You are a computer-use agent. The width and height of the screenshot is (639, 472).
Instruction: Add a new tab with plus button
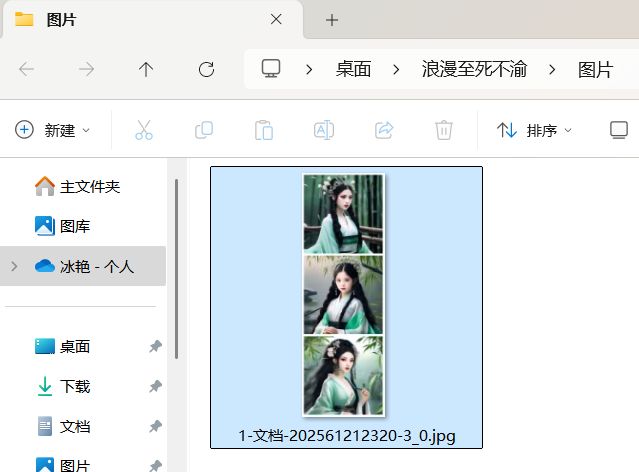332,20
